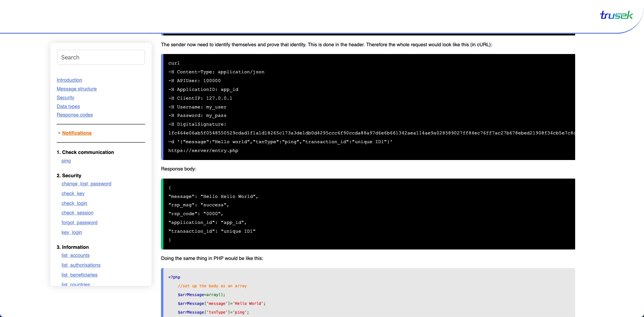
Task: Focus the Search input field
Action: pos(101,57)
